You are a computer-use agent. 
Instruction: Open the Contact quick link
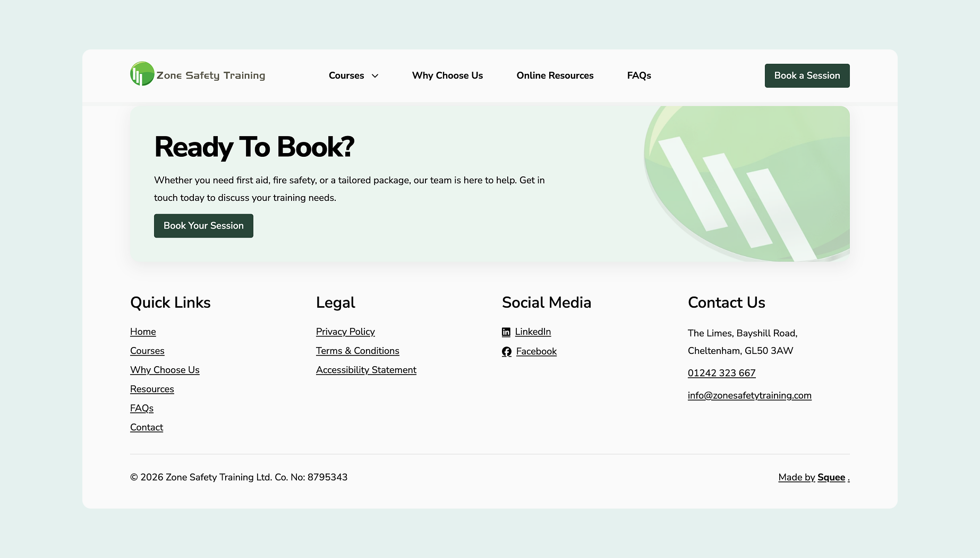(x=146, y=427)
